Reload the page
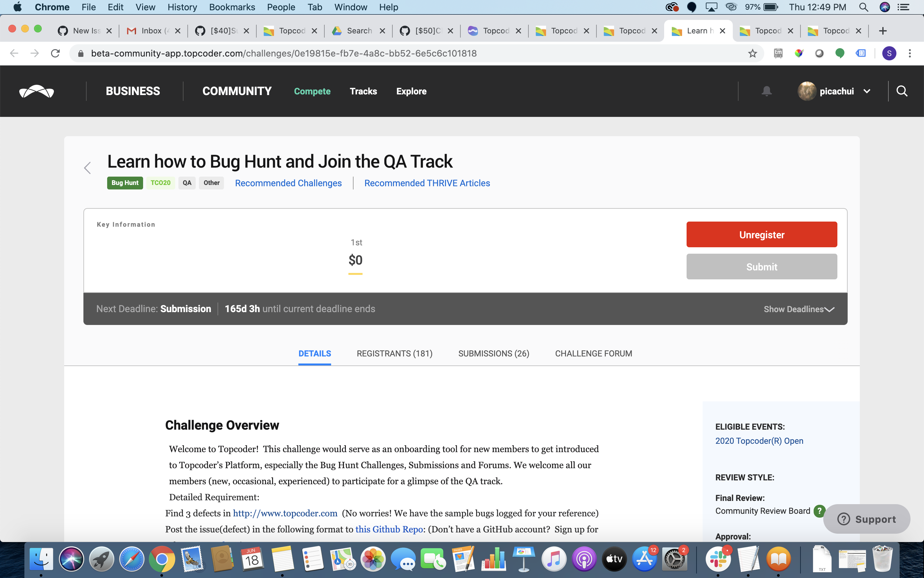 (56, 53)
